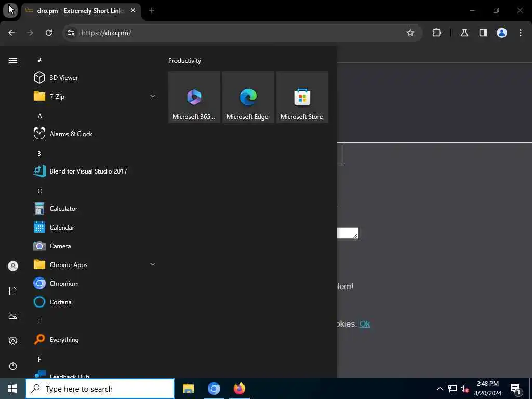Click the white text area on page
This screenshot has height=399, width=532.
pos(348,233)
